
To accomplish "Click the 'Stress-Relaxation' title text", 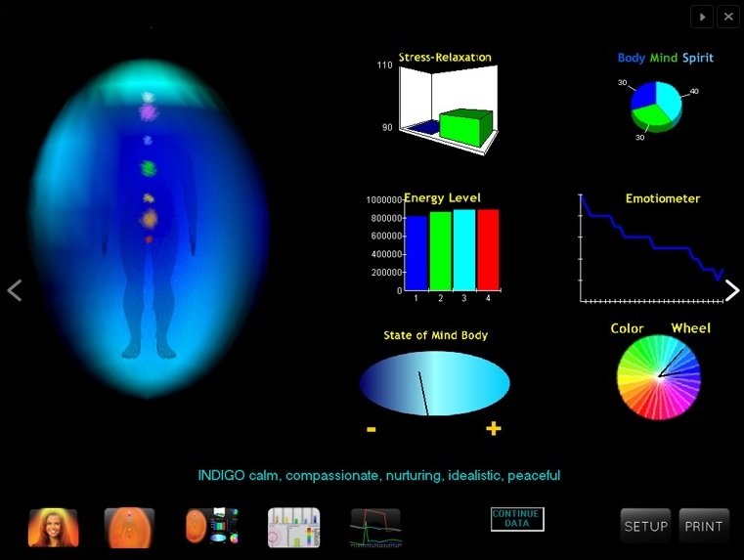I will point(445,58).
